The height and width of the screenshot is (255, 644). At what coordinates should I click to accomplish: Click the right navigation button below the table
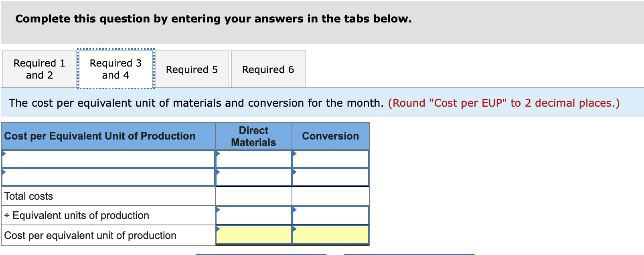[x=410, y=253]
